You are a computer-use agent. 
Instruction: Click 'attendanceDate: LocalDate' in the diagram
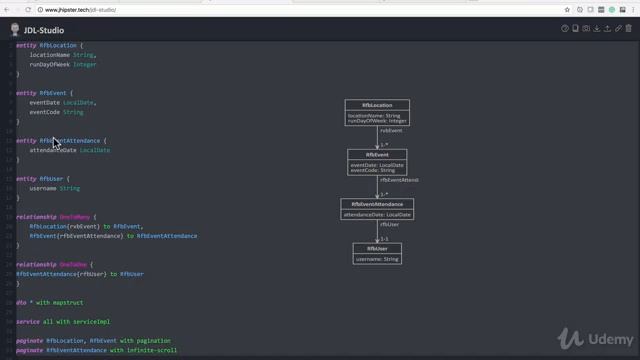377,215
